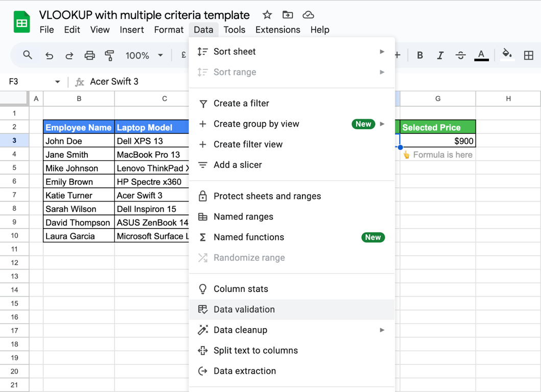
Task: Select cell with Katie Turner
Action: click(79, 195)
